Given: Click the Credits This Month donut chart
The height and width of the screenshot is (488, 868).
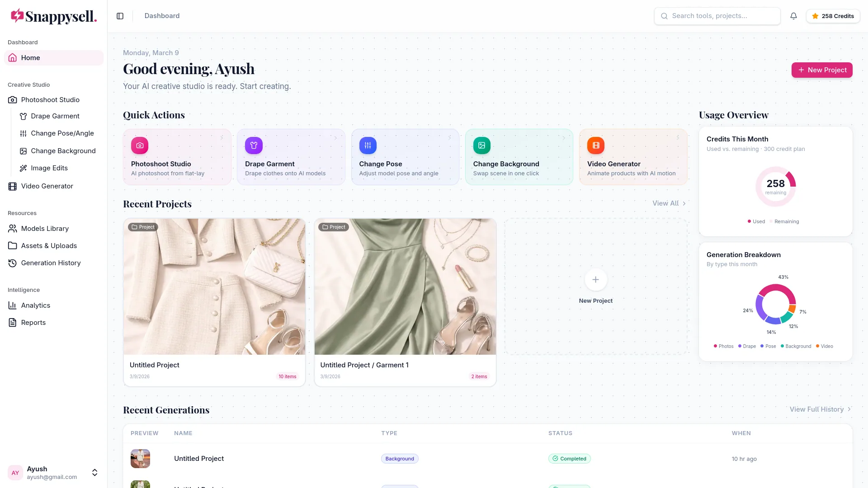Looking at the screenshot, I should pyautogui.click(x=775, y=187).
